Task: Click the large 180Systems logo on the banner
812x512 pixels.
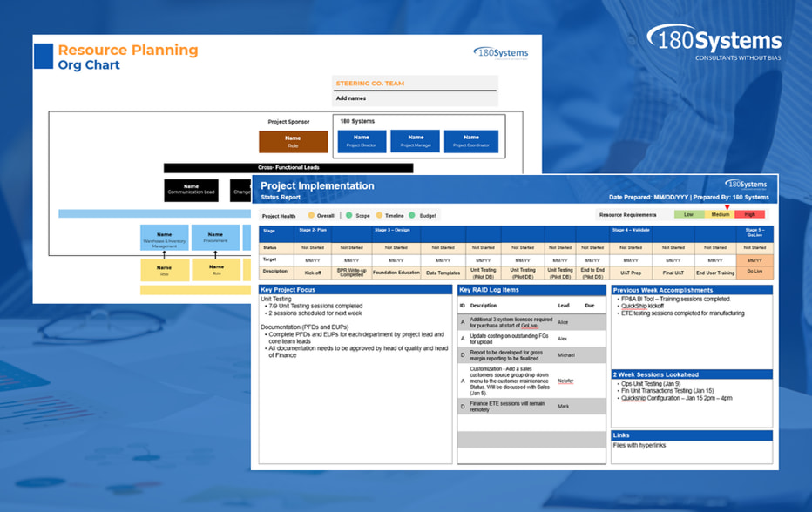Action: click(x=714, y=43)
